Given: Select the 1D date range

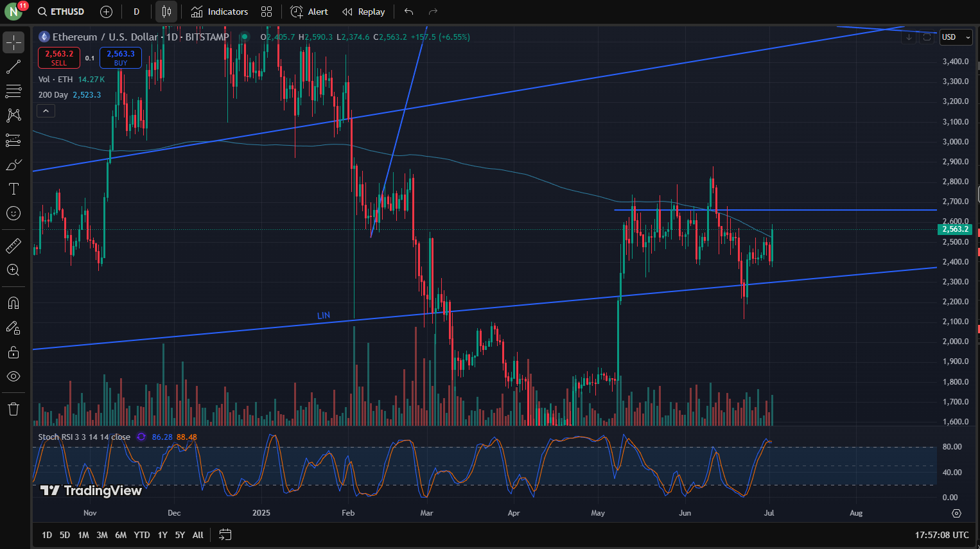Looking at the screenshot, I should 47,535.
